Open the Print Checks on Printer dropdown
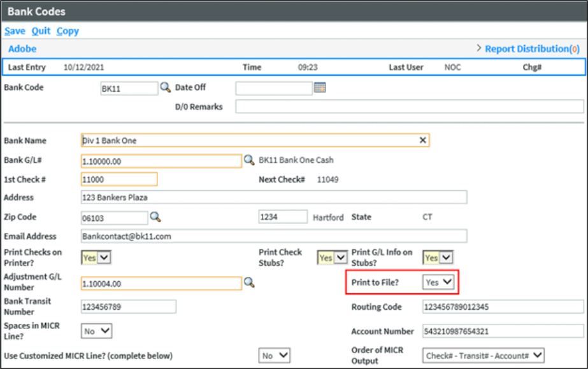The height and width of the screenshot is (369, 588). [97, 257]
